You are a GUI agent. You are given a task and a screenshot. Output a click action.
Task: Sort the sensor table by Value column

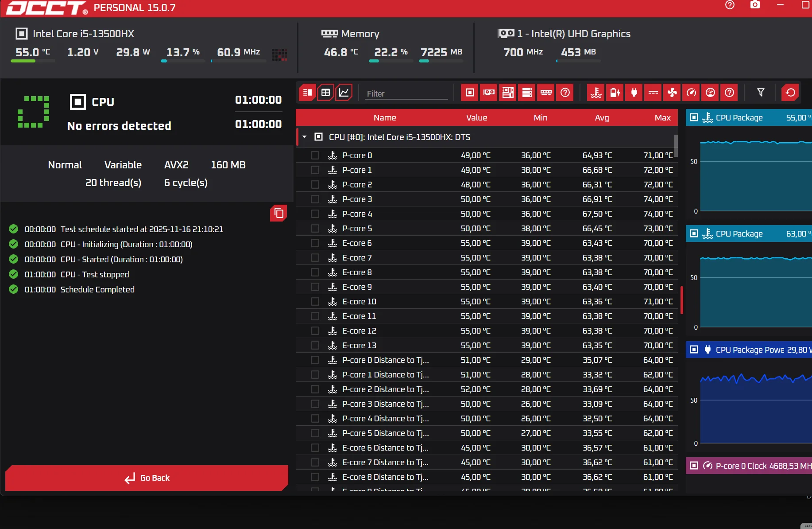point(476,117)
